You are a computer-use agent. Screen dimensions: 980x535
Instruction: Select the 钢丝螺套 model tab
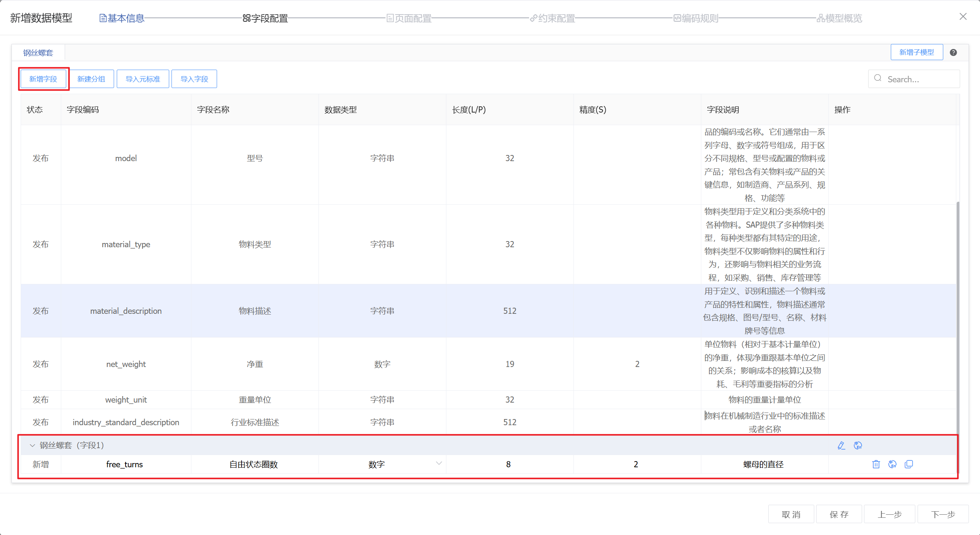coord(38,53)
